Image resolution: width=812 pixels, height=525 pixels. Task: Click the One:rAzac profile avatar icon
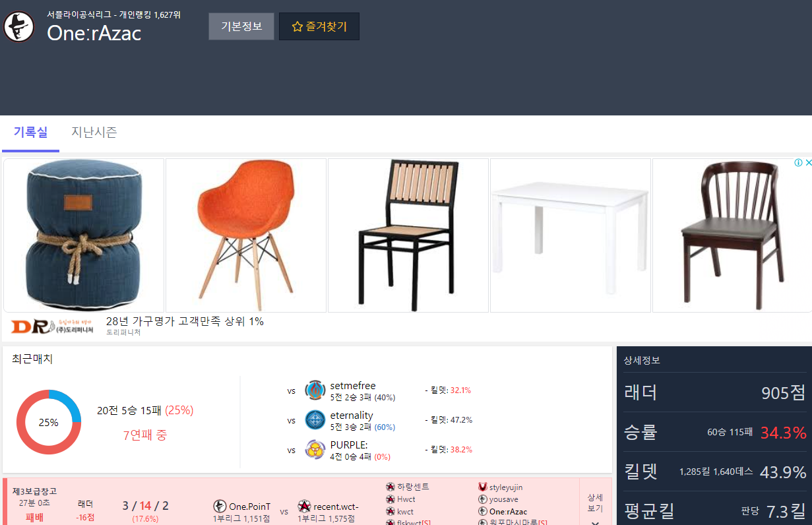18,27
